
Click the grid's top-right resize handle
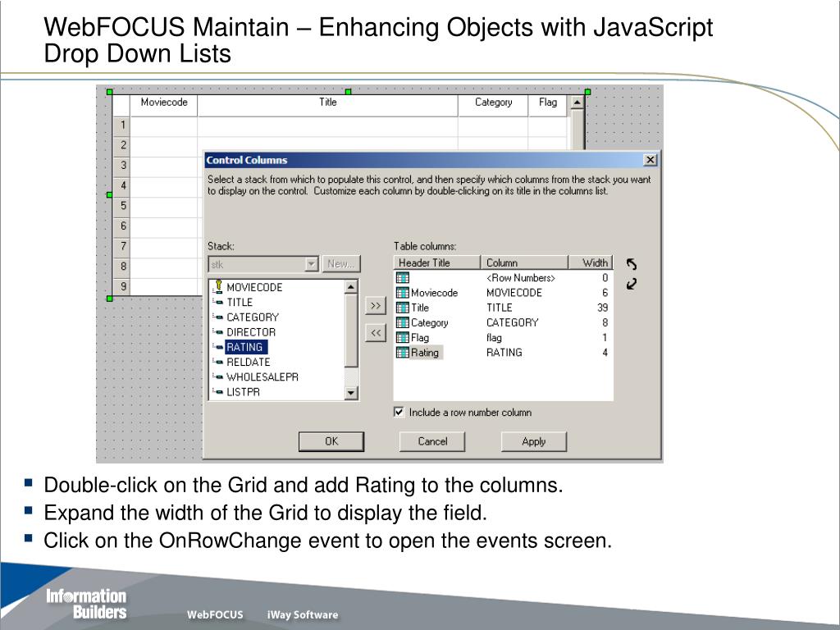[x=587, y=92]
